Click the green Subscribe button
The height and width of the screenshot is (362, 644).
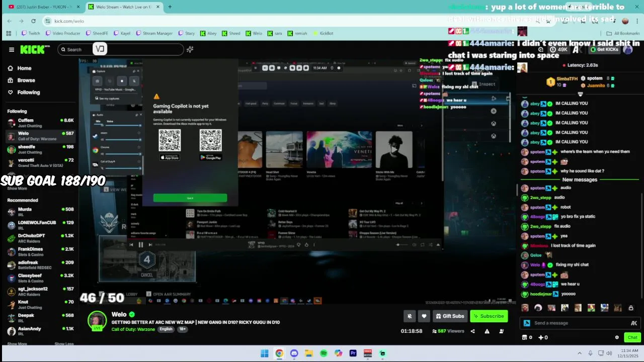point(489,316)
